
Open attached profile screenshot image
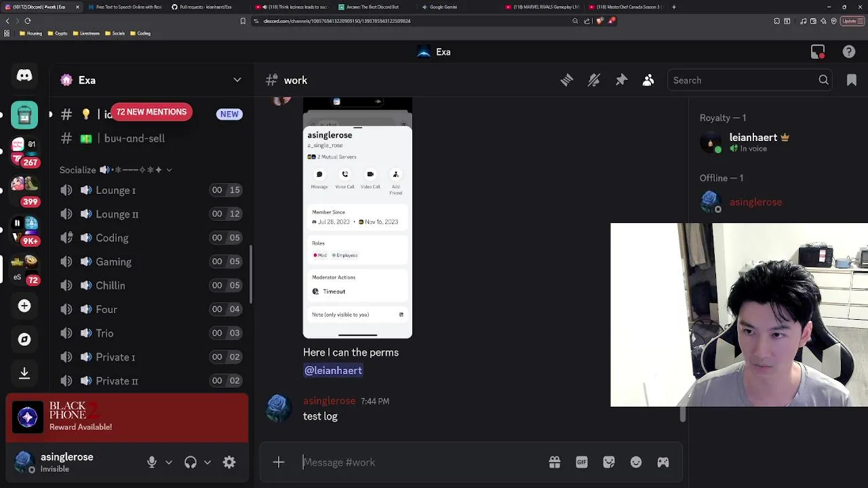click(357, 218)
